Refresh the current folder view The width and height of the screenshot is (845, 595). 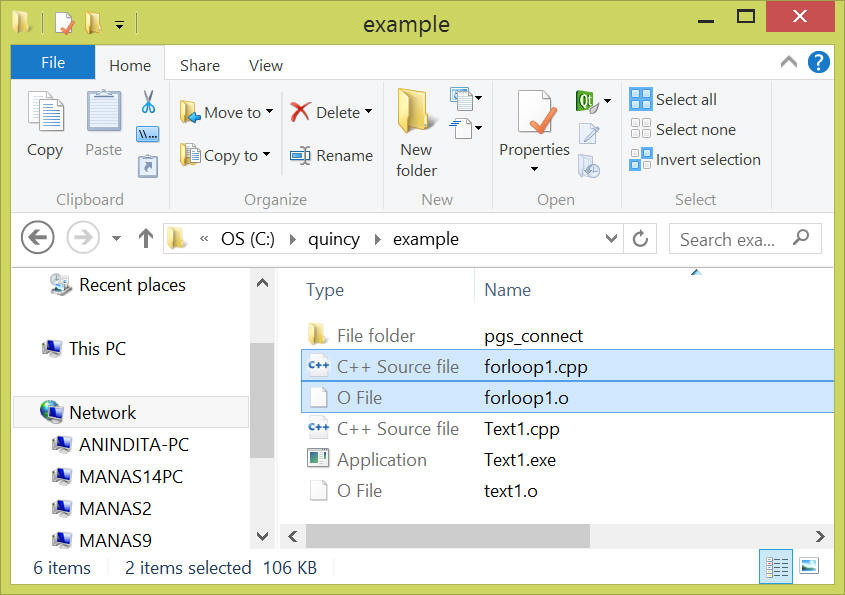pyautogui.click(x=641, y=239)
